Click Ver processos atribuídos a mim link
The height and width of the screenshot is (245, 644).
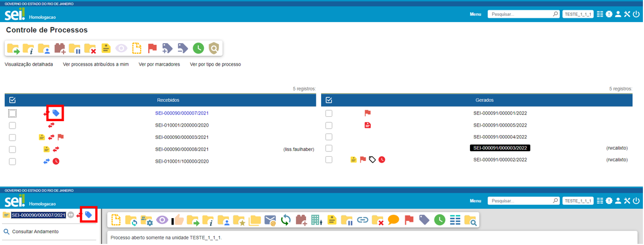(96, 65)
